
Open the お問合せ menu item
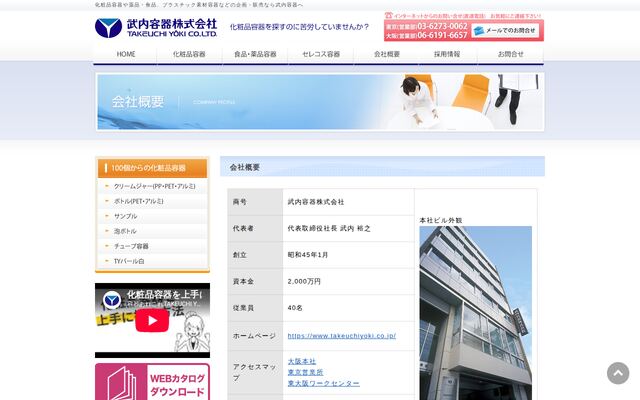click(x=510, y=54)
